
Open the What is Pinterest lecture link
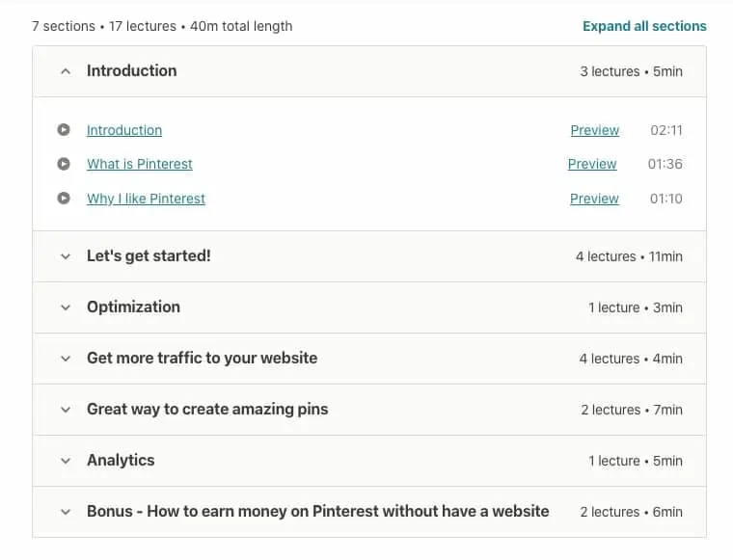pos(139,164)
